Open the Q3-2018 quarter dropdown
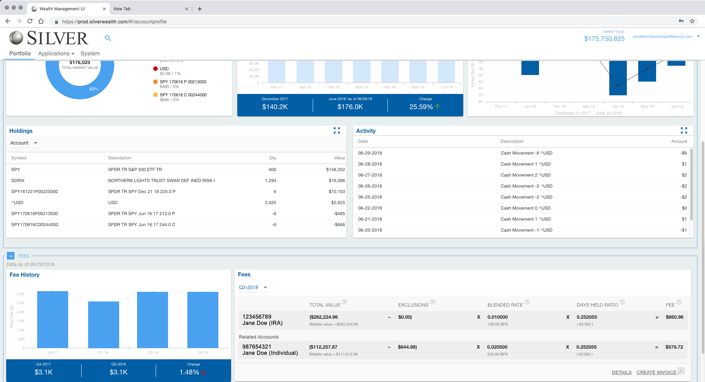Viewport: 705px width, 382px height. click(x=253, y=287)
